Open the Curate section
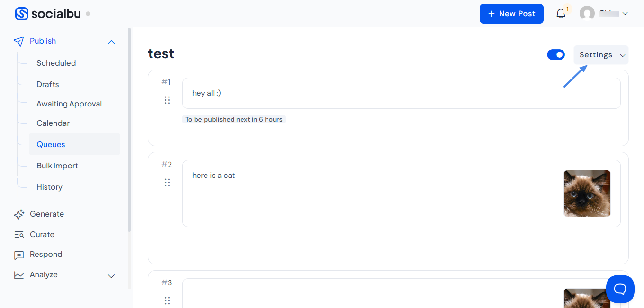The height and width of the screenshot is (308, 644). click(42, 234)
